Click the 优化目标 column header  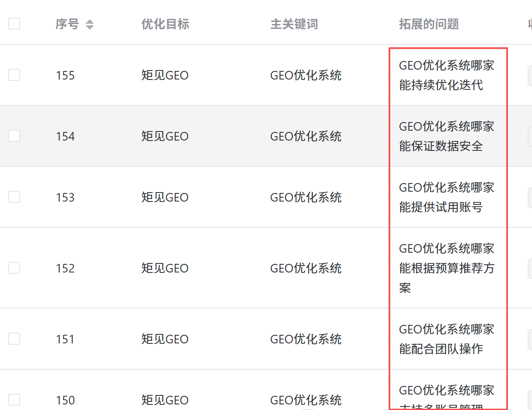165,24
